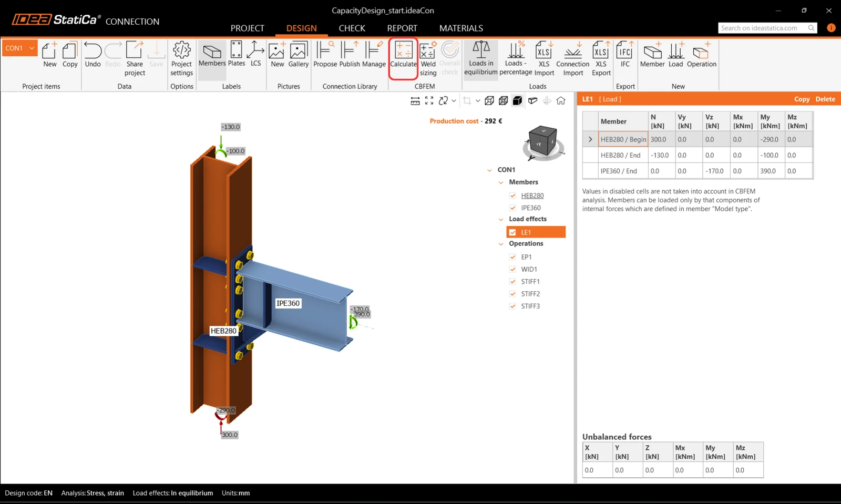Uncheck the STIFF3 operation checkbox
Viewport: 841px width, 504px height.
(512, 306)
